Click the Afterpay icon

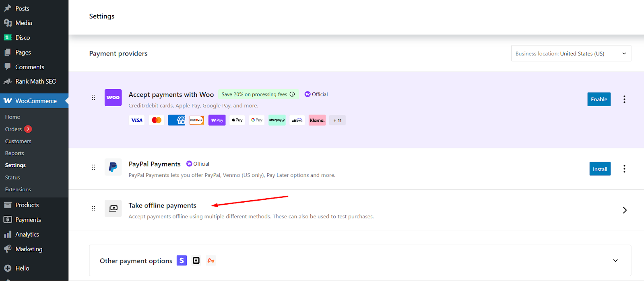(277, 120)
